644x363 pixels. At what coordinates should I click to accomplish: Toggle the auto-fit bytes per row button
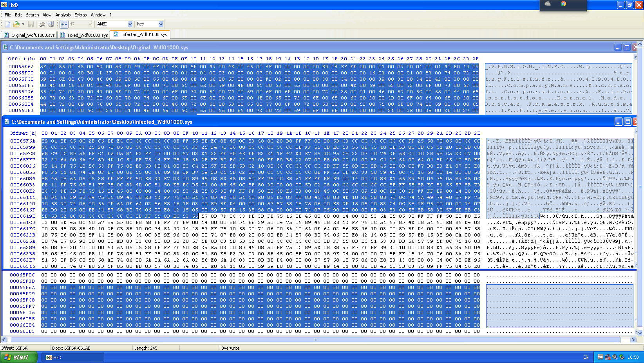(x=64, y=24)
